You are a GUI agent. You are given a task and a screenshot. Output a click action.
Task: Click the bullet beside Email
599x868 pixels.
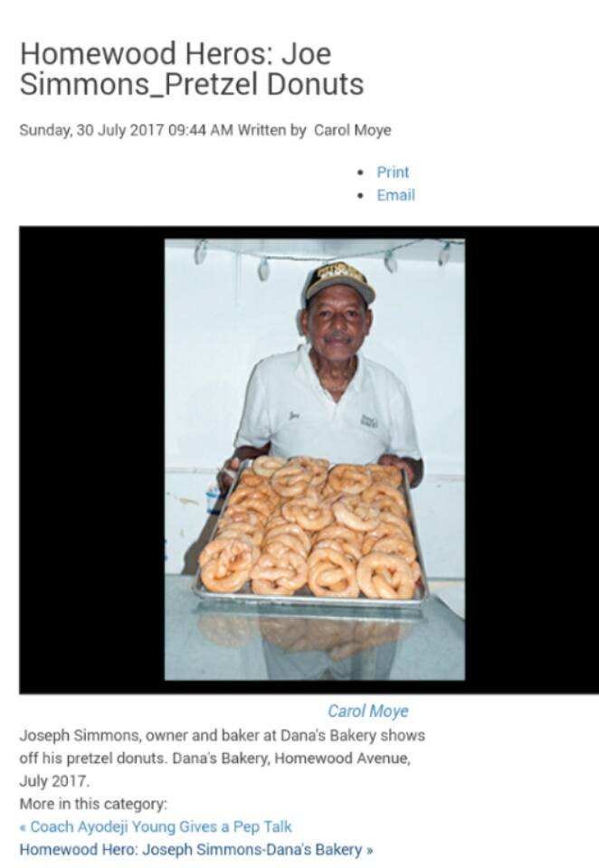point(361,195)
